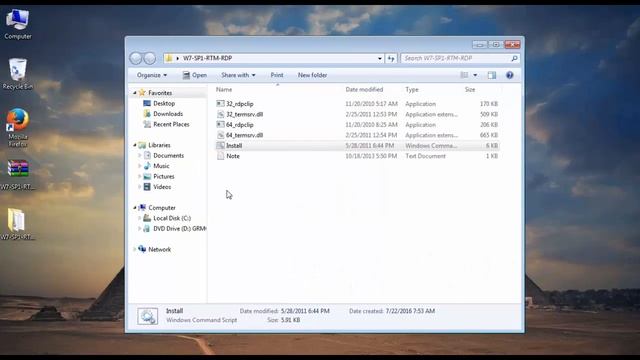Select Documents library label

[x=169, y=156]
